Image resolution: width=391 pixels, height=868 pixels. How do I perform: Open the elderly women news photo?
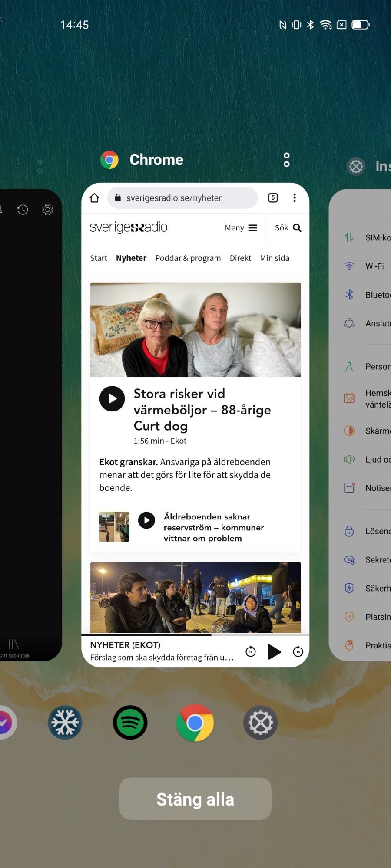(x=195, y=330)
